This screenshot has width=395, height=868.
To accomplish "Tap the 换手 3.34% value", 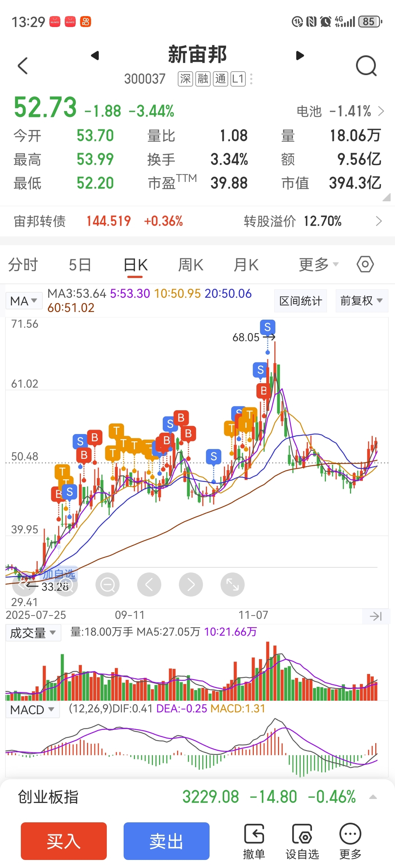I will click(229, 159).
